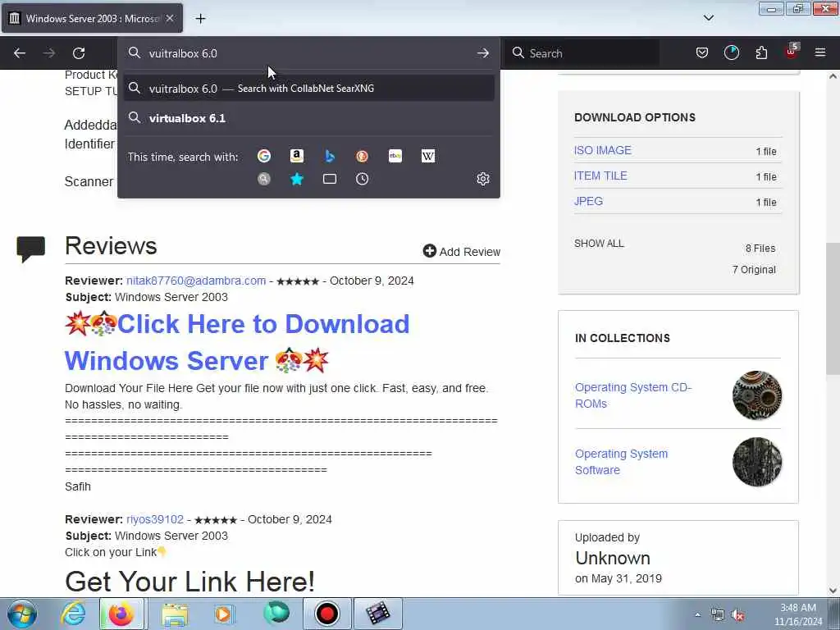Select the Windows Server 2003 tab
The height and width of the screenshot is (630, 840).
(92, 19)
